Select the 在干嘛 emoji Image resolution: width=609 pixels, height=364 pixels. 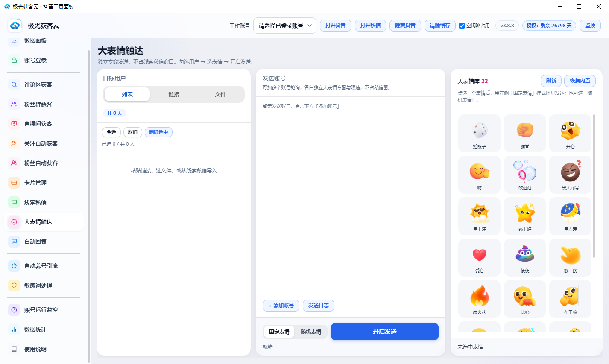pyautogui.click(x=571, y=299)
